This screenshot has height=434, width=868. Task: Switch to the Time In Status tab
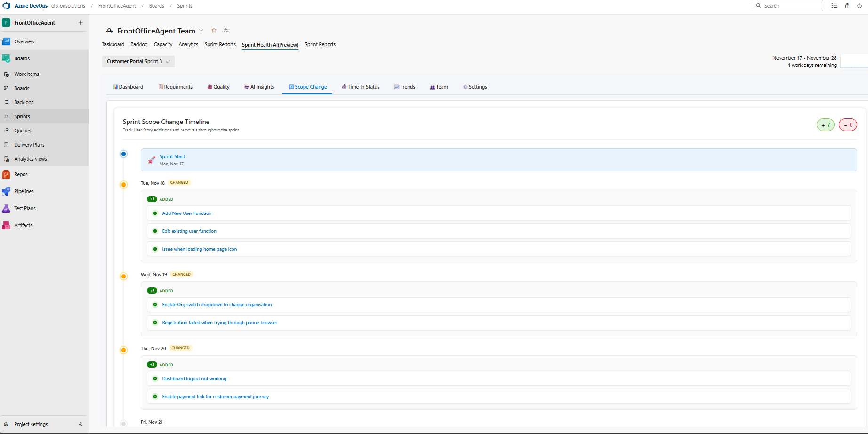tap(361, 87)
